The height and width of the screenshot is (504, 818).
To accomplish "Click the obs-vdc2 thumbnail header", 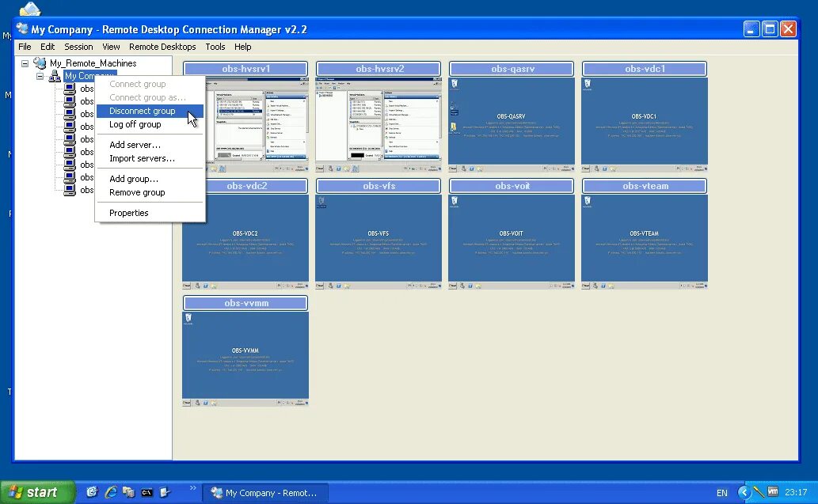I will [x=245, y=186].
